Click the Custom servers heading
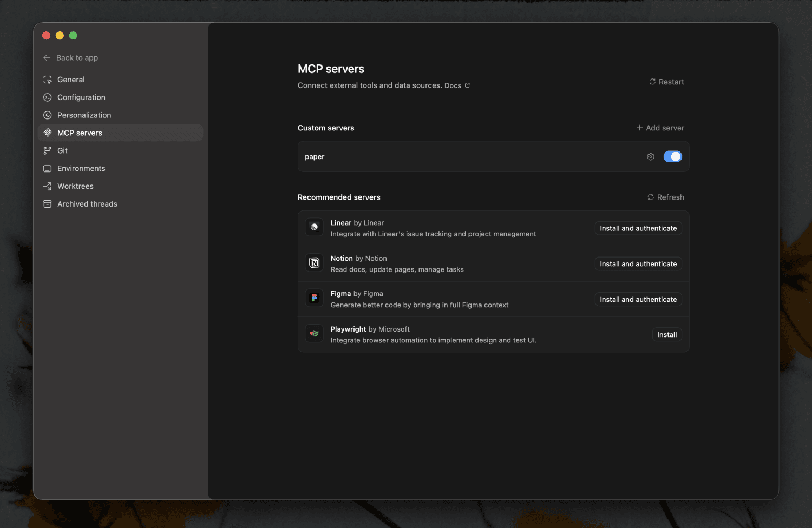812x528 pixels. pyautogui.click(x=326, y=128)
